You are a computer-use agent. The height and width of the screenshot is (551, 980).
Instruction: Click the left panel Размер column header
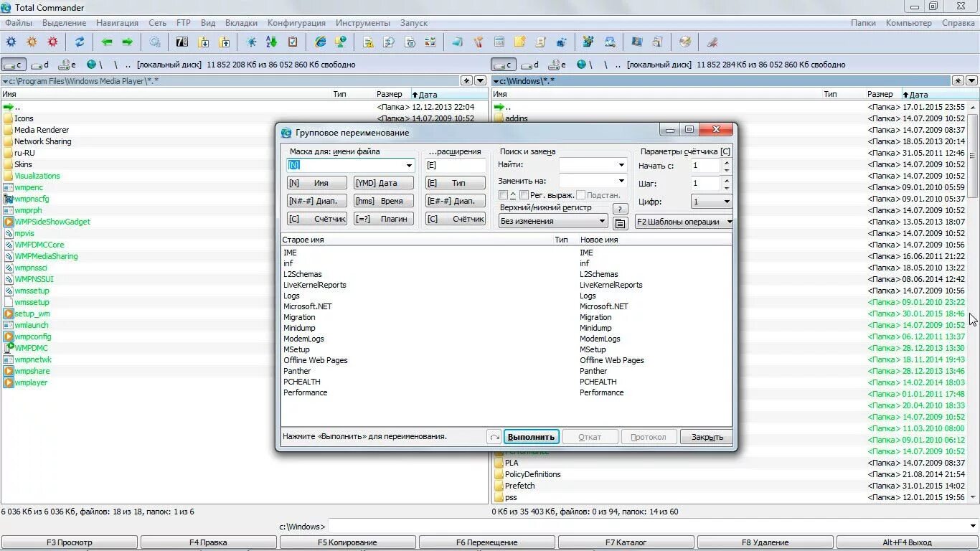390,94
